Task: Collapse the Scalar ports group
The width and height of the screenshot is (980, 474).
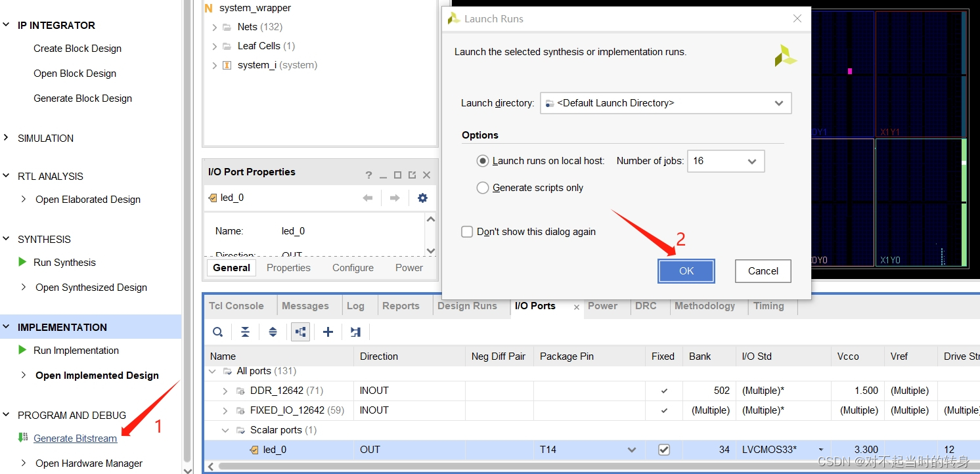Action: coord(225,430)
